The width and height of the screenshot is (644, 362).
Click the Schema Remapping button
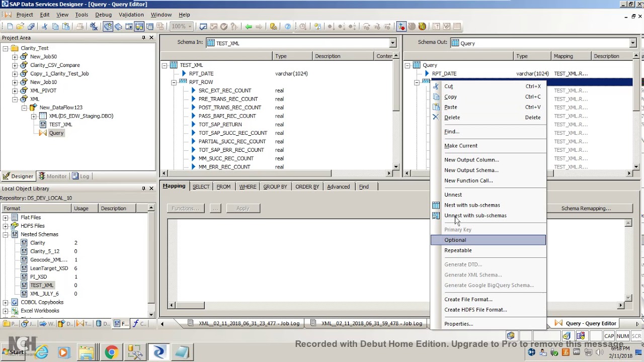coord(586,208)
